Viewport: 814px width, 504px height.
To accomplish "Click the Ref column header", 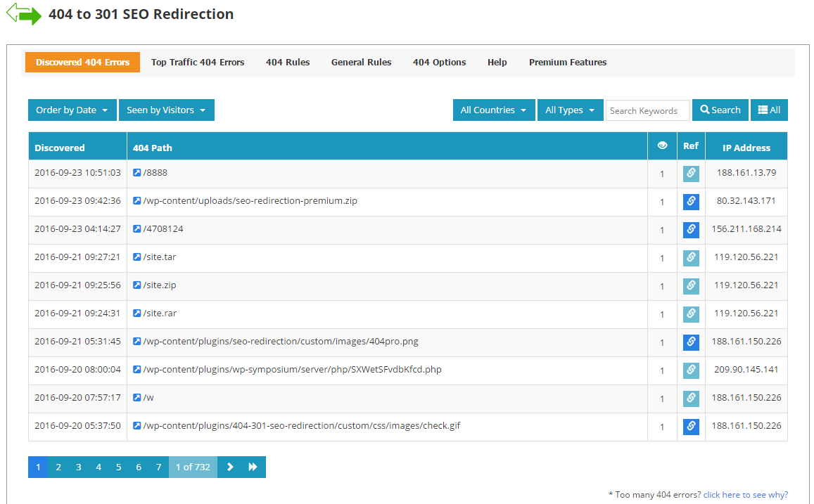I will tap(691, 146).
